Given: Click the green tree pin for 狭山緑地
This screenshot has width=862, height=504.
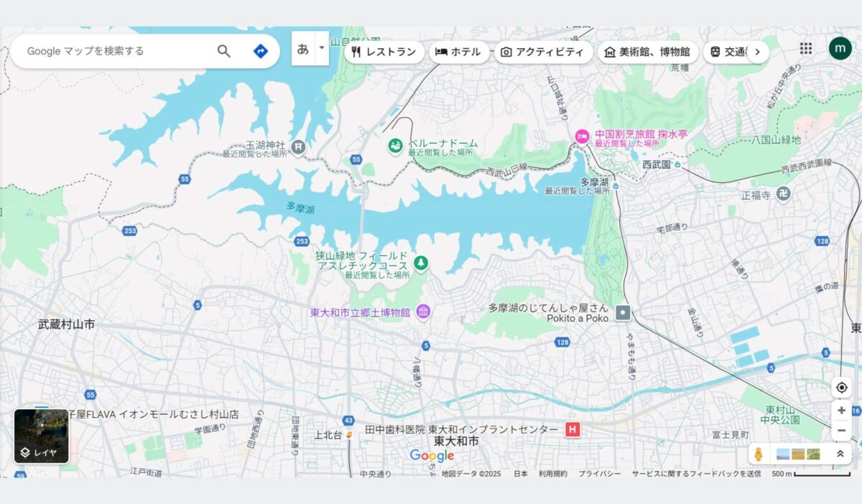Looking at the screenshot, I should pos(421,263).
